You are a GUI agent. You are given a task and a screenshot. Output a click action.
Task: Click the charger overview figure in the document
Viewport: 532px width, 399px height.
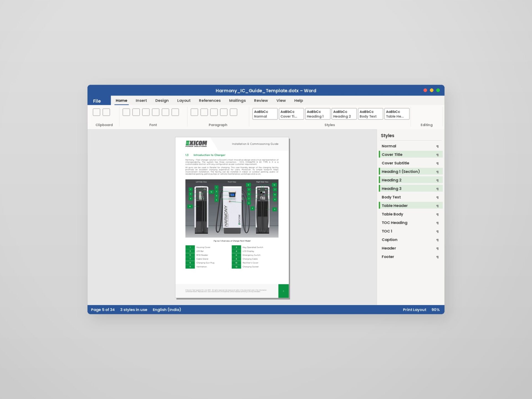[232, 208]
